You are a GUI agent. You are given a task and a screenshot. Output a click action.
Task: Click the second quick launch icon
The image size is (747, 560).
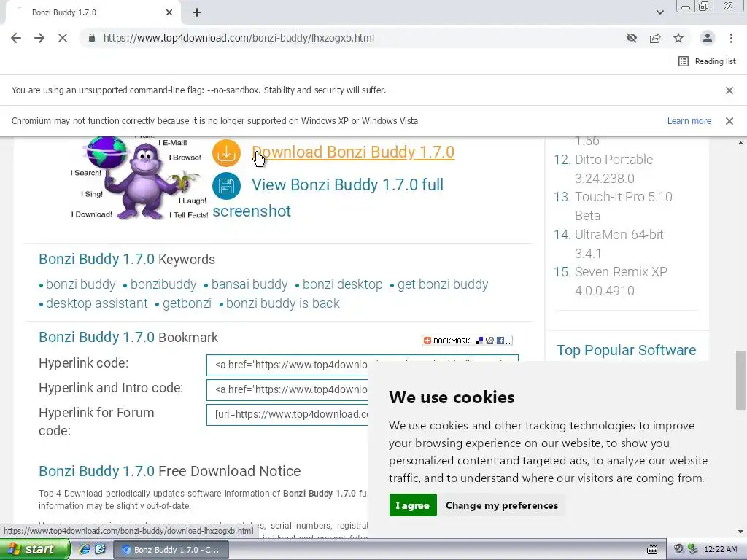coord(100,550)
